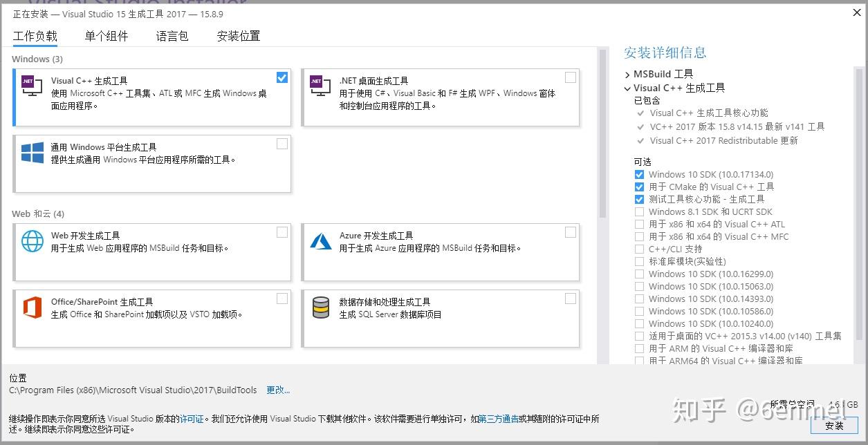Expand the MSBuild 工具 section

(x=627, y=74)
